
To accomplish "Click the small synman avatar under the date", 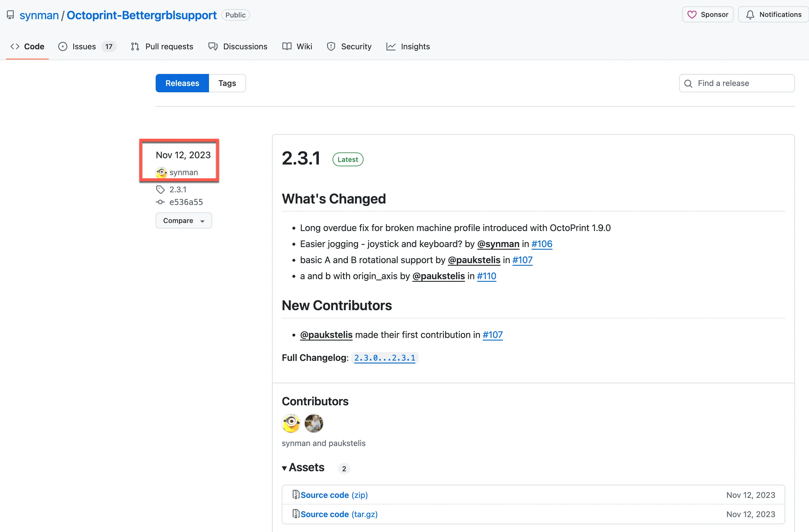I will [x=161, y=172].
